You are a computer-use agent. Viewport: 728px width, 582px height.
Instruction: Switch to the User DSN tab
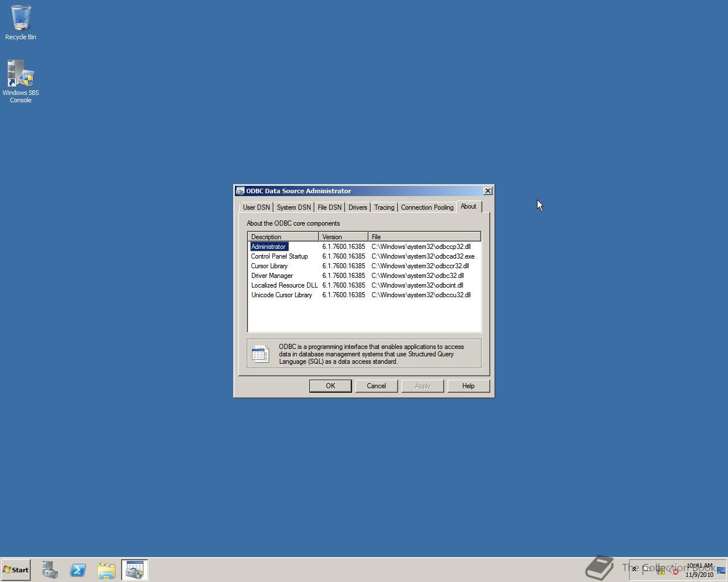(257, 207)
